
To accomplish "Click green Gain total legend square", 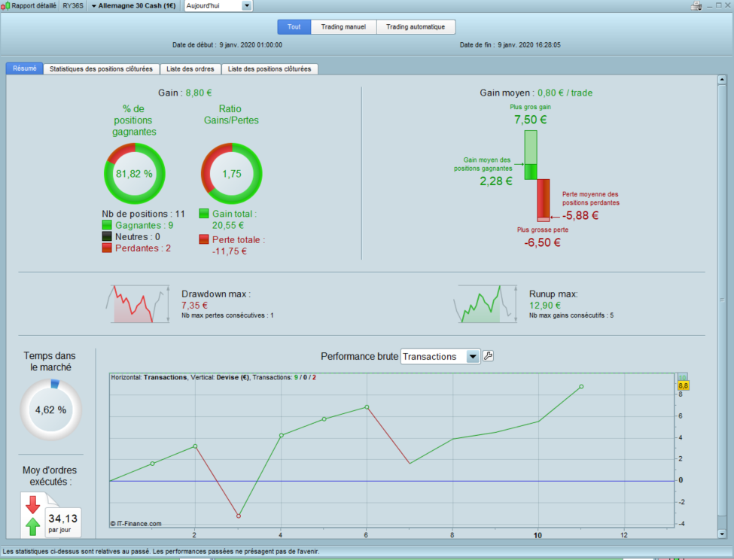I will tap(203, 213).
